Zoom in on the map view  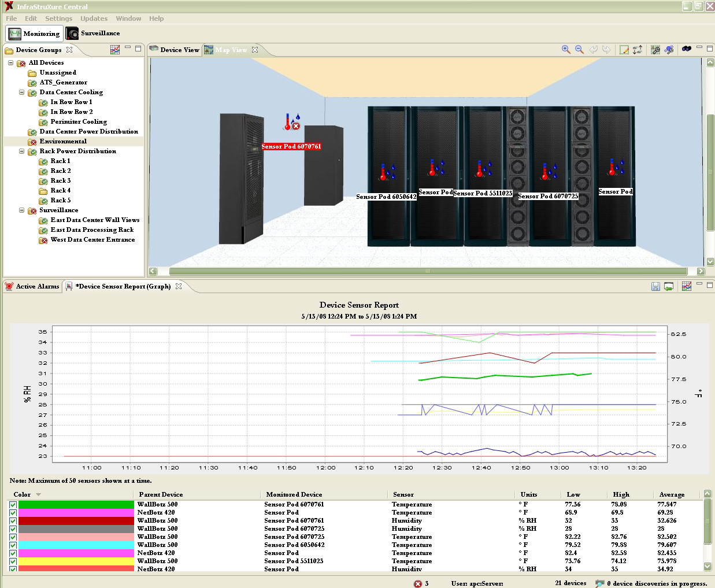(566, 50)
